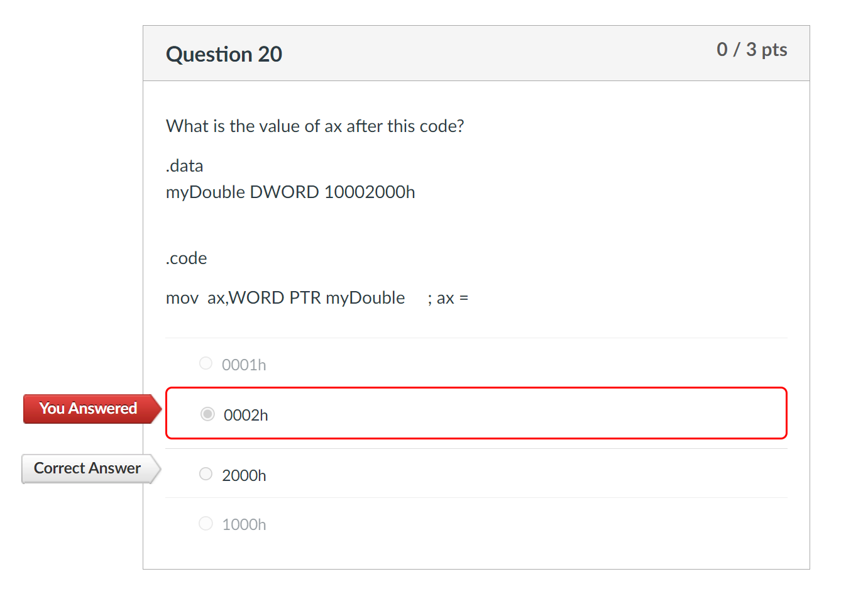Click the Question 20 heading
The image size is (868, 596).
[x=224, y=54]
